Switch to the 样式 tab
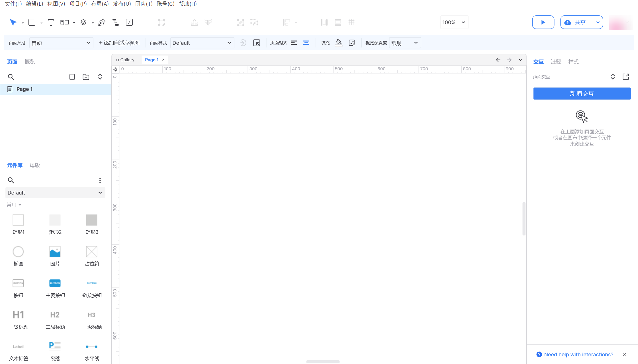The image size is (638, 364). 574,62
